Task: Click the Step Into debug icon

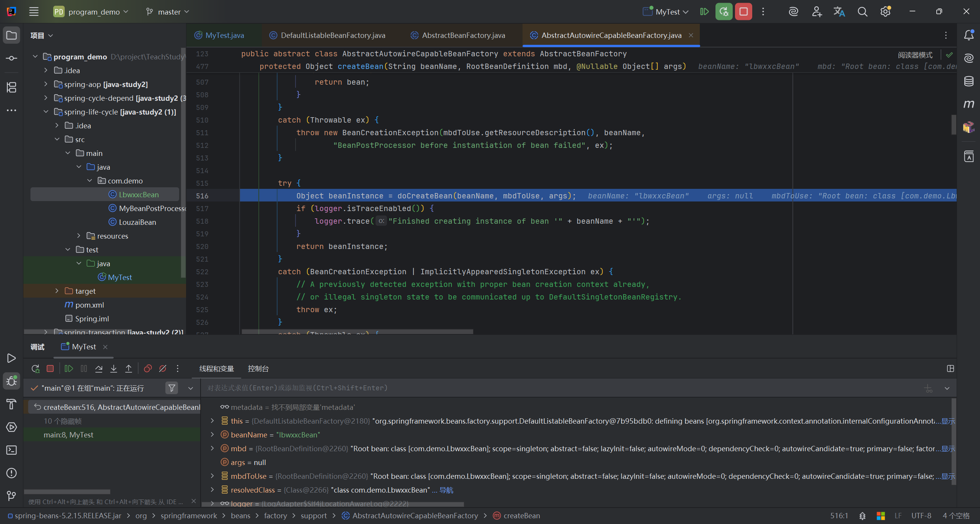Action: 114,368
